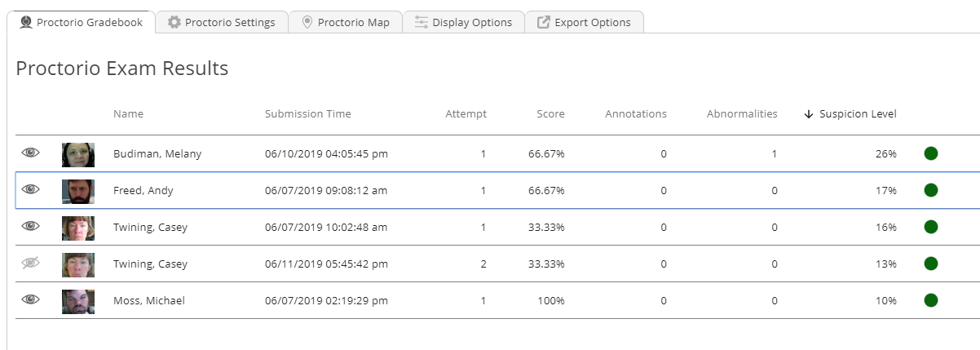Click the map pin icon on Proctorio Map tab
980x350 pixels.
point(307,22)
